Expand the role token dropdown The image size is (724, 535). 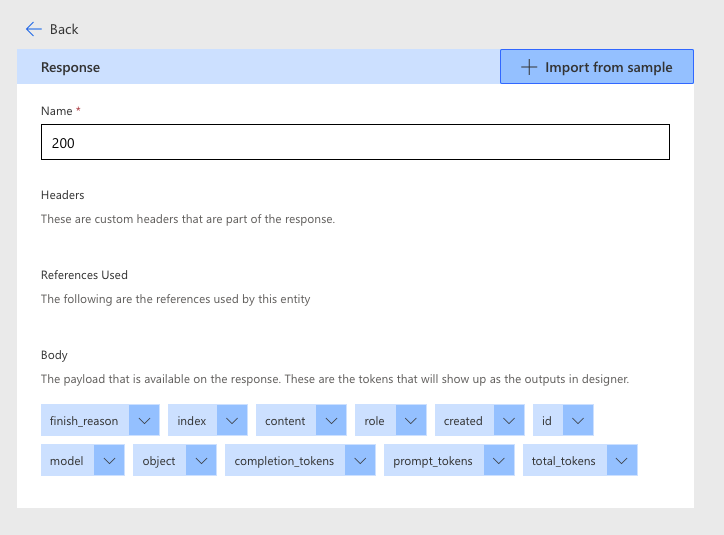[x=411, y=421]
